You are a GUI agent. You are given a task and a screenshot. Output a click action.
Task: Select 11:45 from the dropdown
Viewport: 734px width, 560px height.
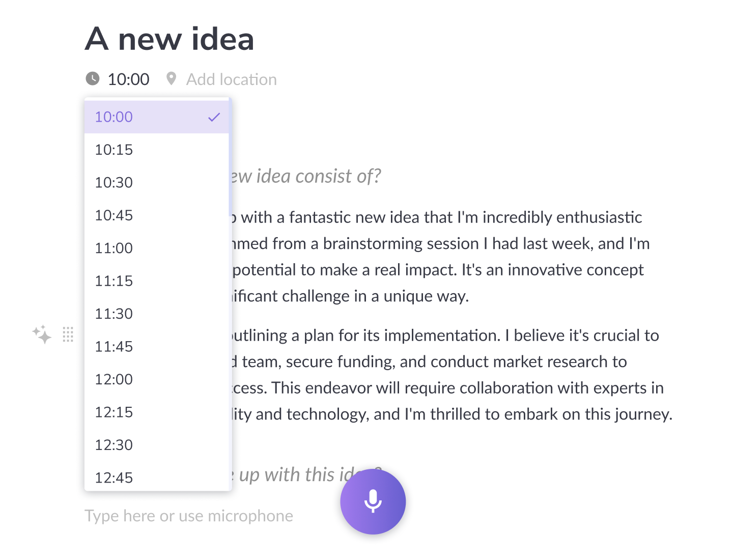114,347
